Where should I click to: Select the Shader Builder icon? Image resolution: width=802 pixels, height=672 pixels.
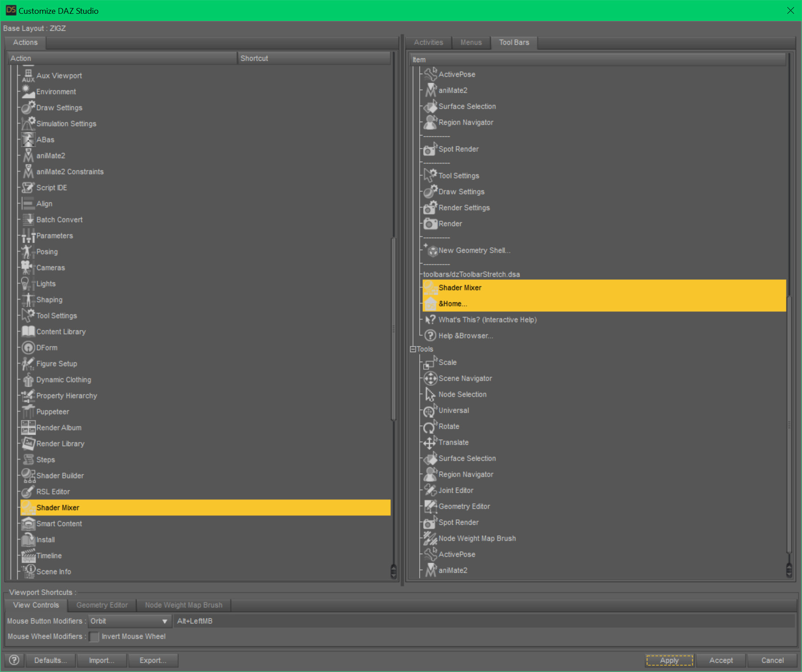[x=28, y=476]
